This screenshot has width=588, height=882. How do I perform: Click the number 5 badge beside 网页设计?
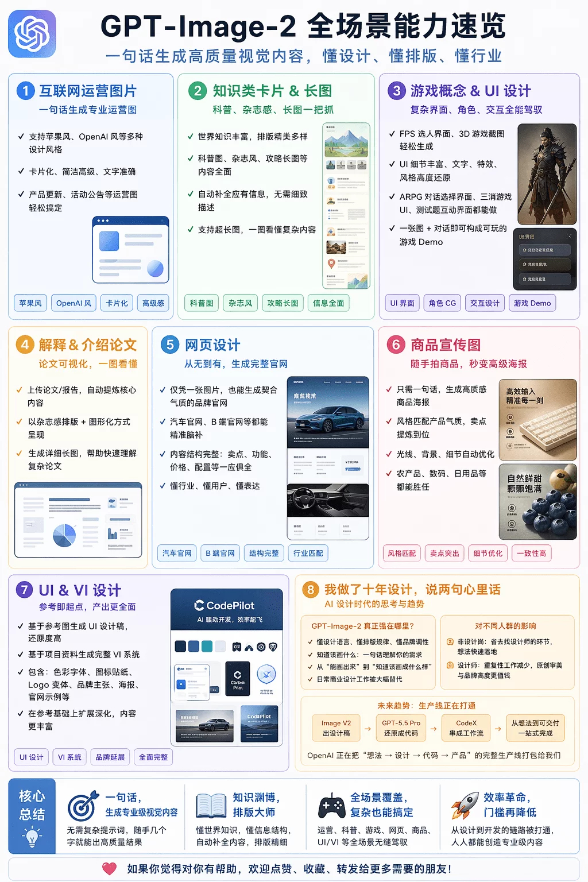tap(170, 345)
